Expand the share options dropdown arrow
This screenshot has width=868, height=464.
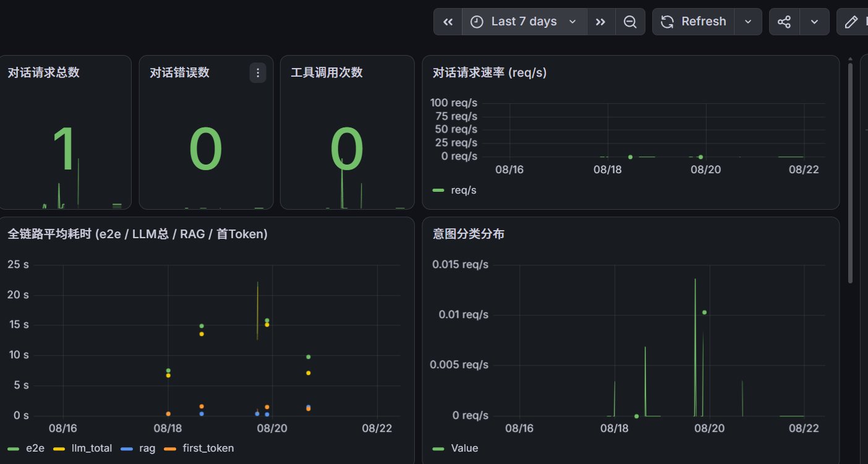tap(814, 22)
